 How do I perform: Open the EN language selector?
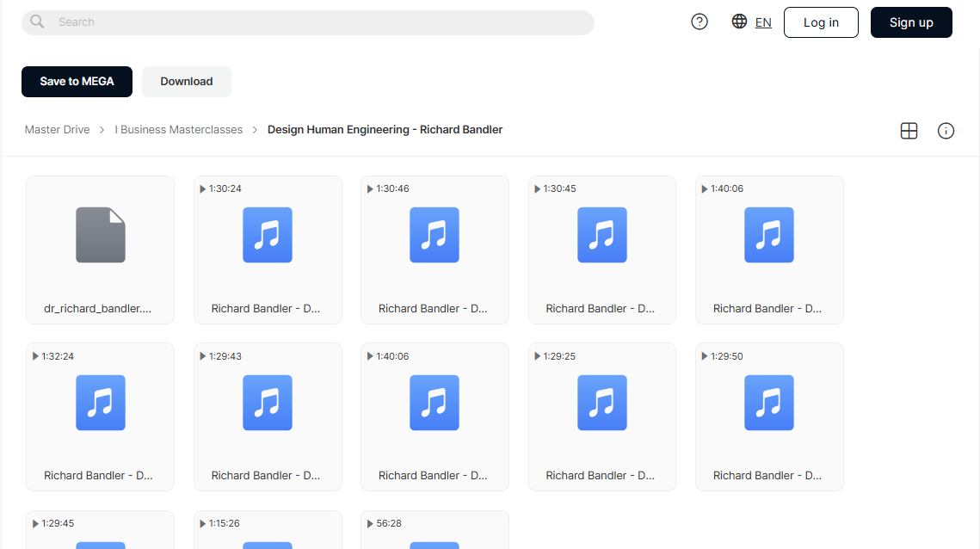[763, 22]
